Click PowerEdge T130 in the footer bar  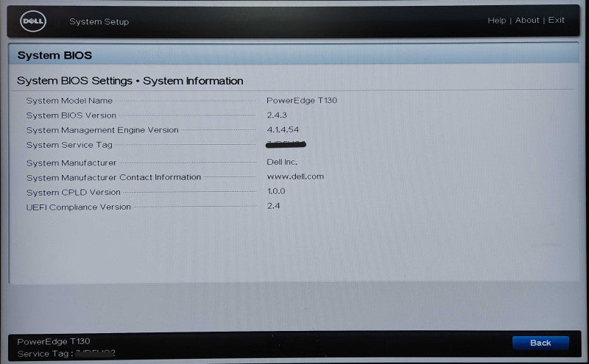[x=54, y=341]
